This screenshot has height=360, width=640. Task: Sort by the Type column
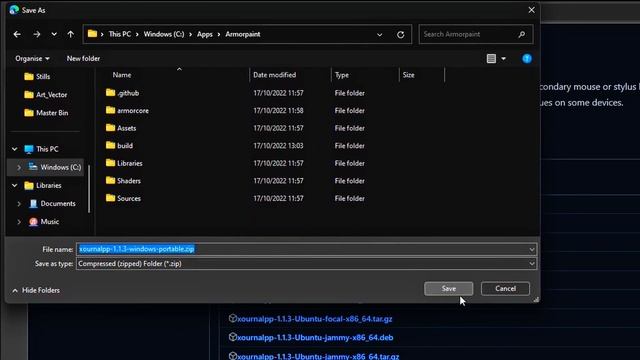point(342,75)
